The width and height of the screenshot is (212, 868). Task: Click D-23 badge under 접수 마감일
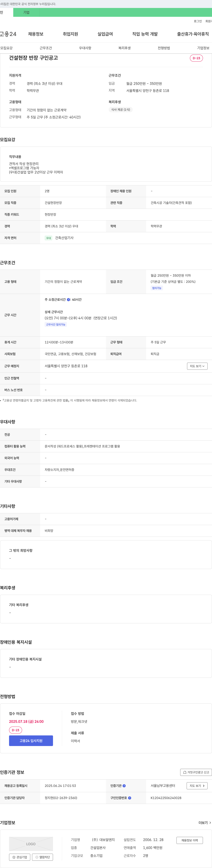pos(15,730)
